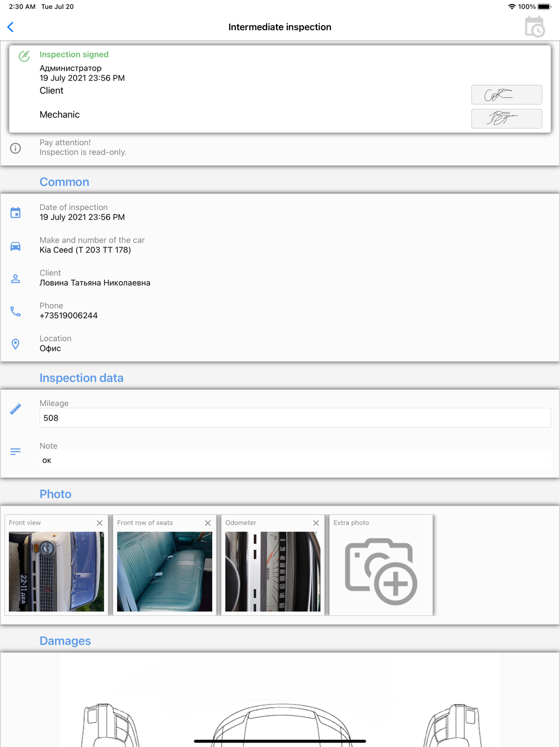
Task: Tap the Inspection signed status text
Action: [x=74, y=54]
